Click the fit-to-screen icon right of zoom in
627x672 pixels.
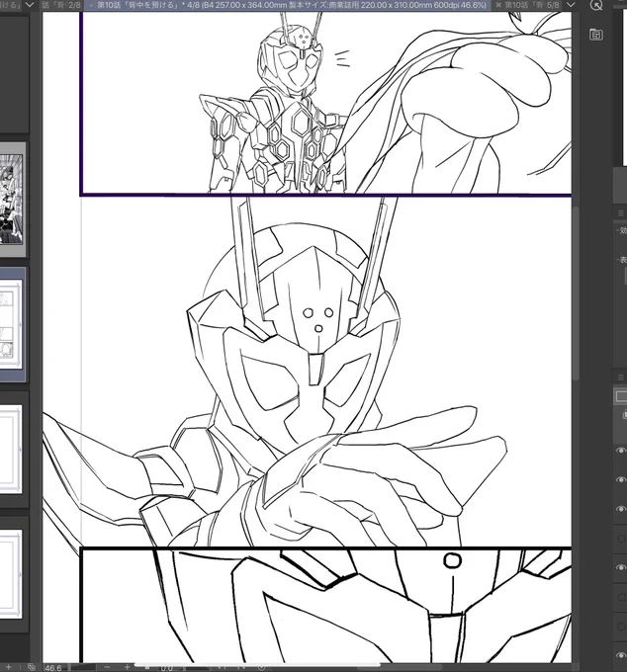point(146,667)
